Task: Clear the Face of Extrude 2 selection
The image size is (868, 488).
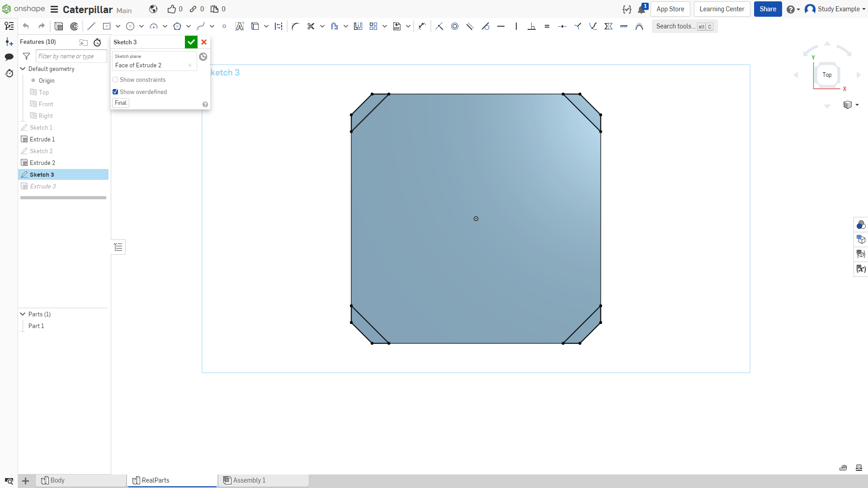Action: (190, 66)
